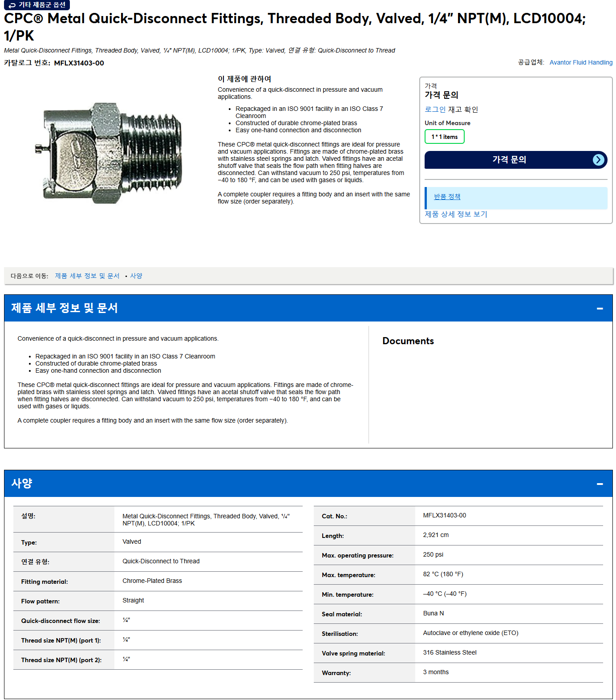The width and height of the screenshot is (616, 700).
Task: Click the Autoclave or ethylene oxide (ETO) value
Action: [x=470, y=633]
